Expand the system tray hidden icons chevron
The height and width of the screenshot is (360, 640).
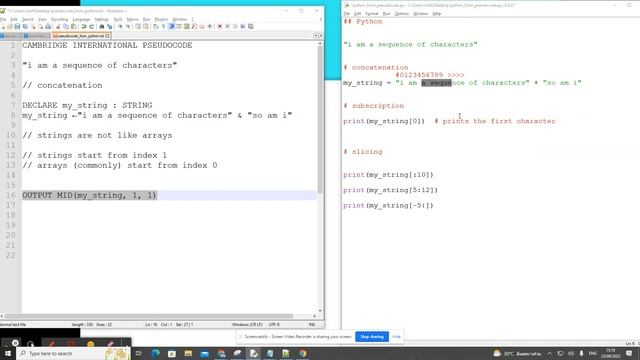[x=549, y=353]
